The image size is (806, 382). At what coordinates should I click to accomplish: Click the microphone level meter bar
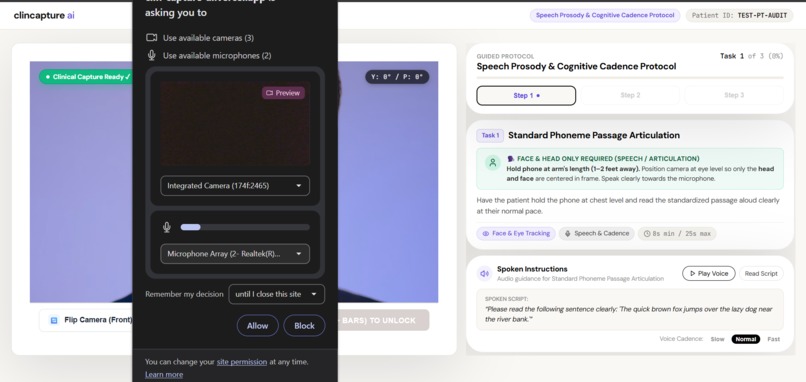[x=245, y=227]
